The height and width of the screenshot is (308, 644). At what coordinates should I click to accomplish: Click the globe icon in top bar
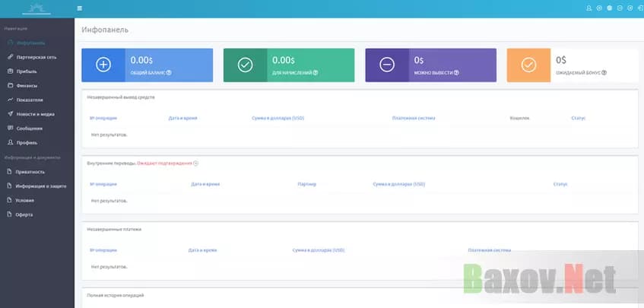pos(609,8)
